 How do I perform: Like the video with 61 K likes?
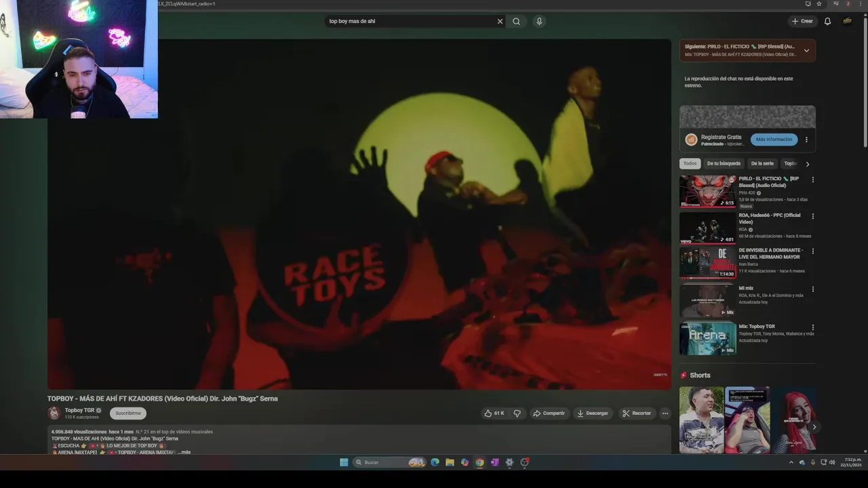(x=494, y=413)
